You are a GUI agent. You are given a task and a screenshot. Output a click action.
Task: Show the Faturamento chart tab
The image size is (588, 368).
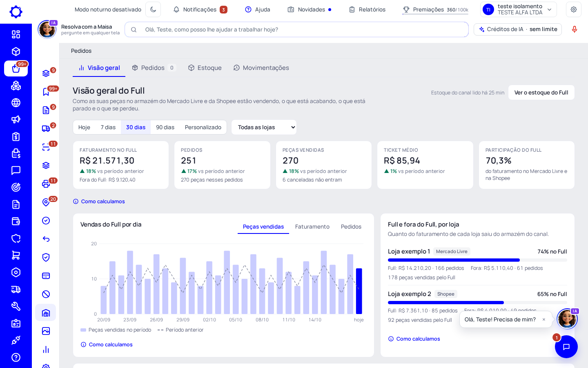pos(312,227)
